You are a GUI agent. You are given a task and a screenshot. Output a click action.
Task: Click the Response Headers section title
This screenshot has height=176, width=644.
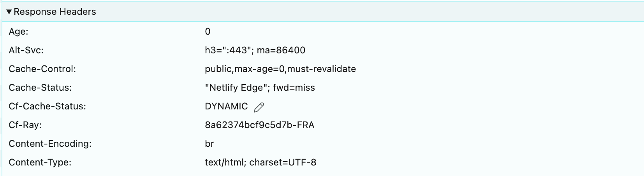[x=55, y=12]
